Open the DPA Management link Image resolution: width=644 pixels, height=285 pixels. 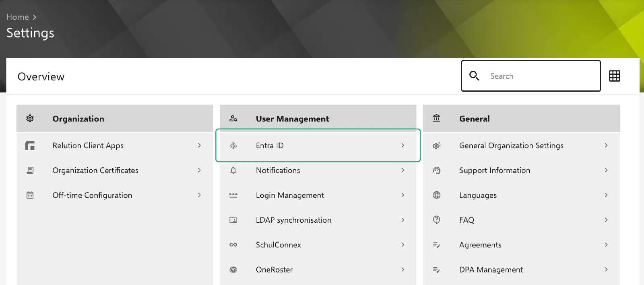[x=521, y=270]
